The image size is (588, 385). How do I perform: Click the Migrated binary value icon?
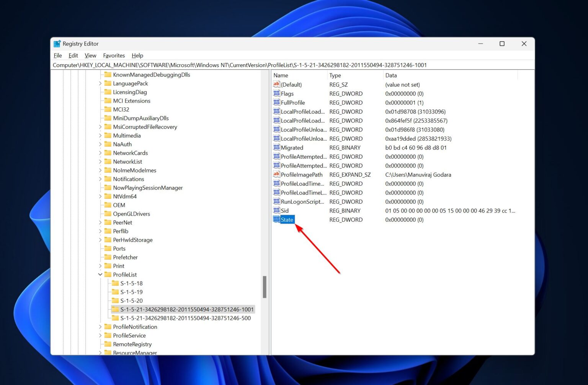tap(276, 148)
